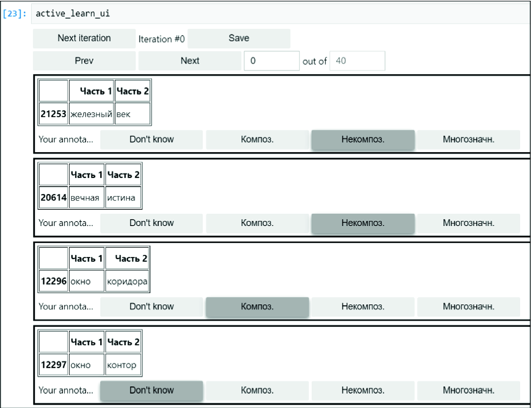Click the total count field showing 40
The width and height of the screenshot is (532, 408).
tap(357, 61)
